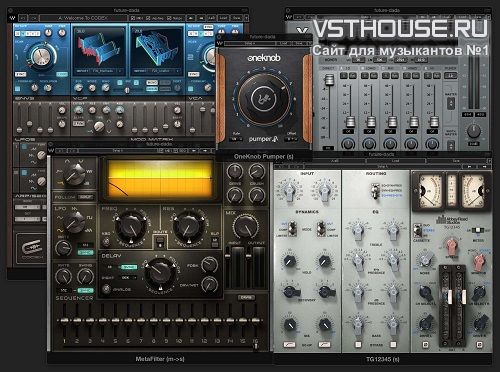Click Save in the TG12345 top toolbar
500x372 pixels.
(456, 161)
